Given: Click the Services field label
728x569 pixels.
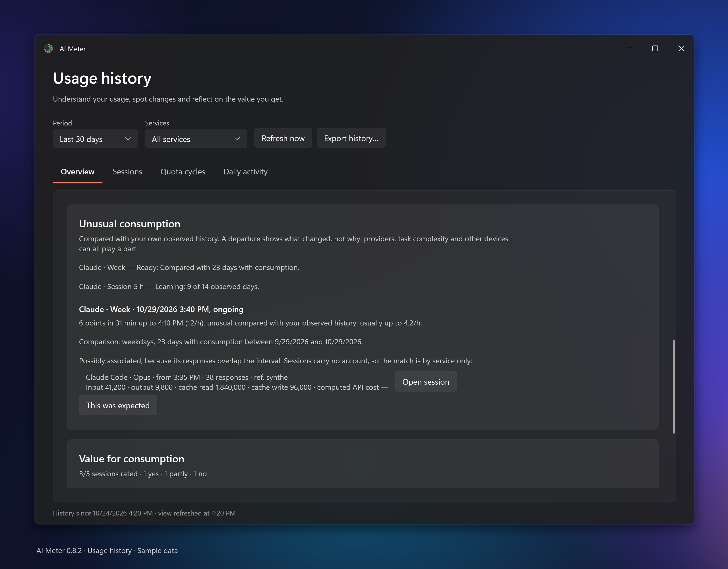Looking at the screenshot, I should [x=157, y=123].
